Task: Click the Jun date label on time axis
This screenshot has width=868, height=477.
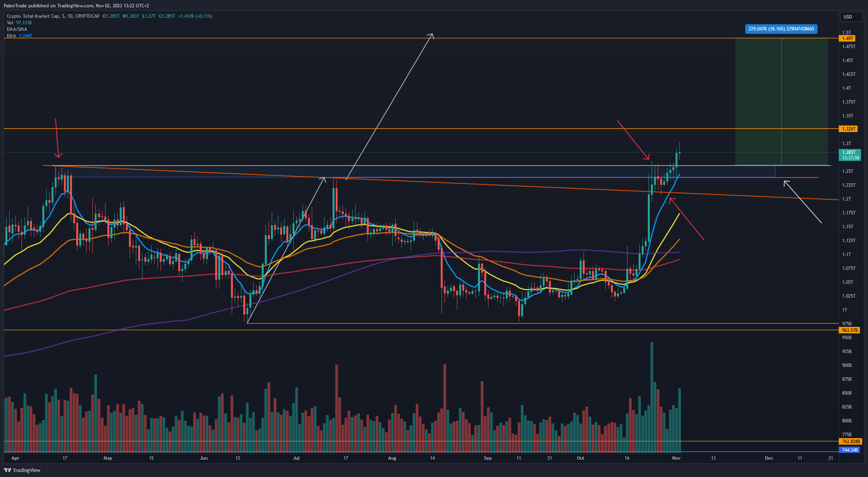Action: point(204,458)
